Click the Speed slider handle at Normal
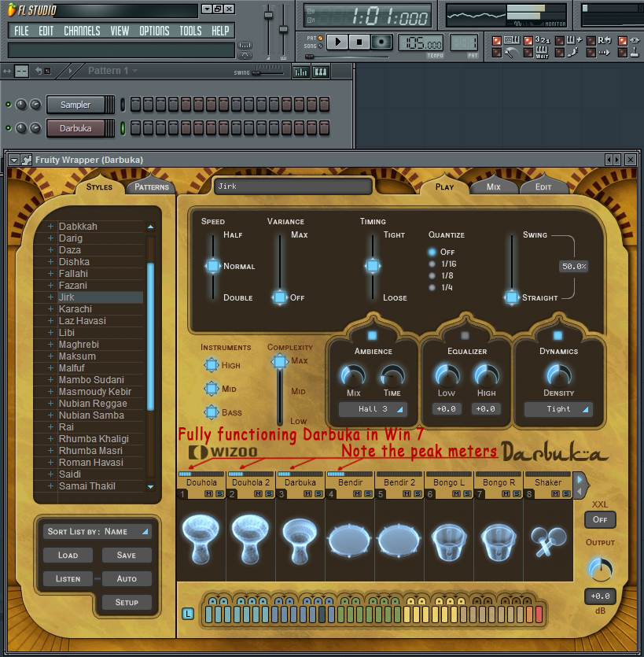This screenshot has width=644, height=657. (x=213, y=267)
